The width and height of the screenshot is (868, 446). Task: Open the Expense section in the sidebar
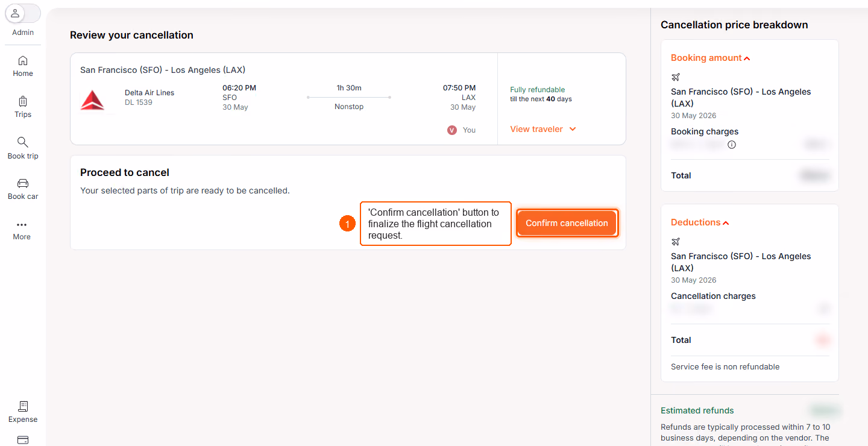point(23,412)
